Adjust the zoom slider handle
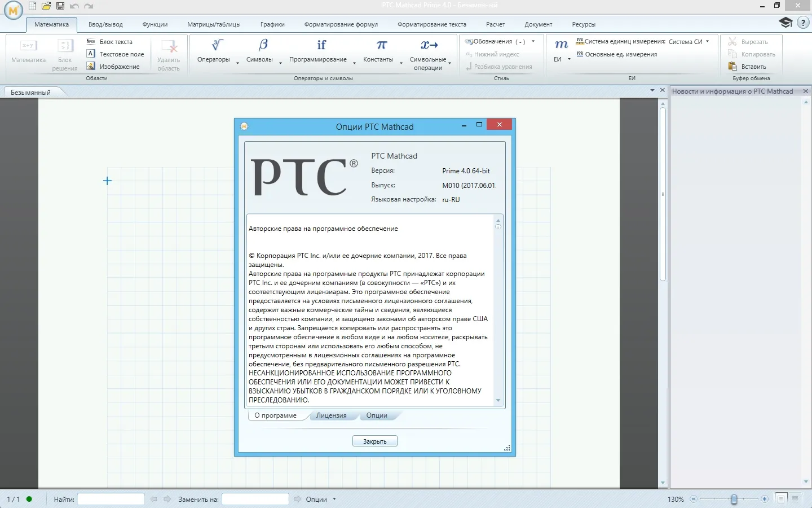The width and height of the screenshot is (812, 508). click(734, 499)
